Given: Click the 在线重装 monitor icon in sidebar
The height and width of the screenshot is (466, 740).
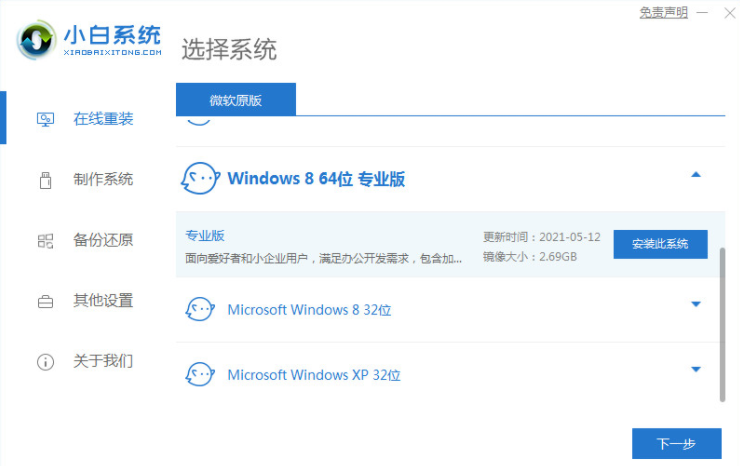Looking at the screenshot, I should [46, 120].
